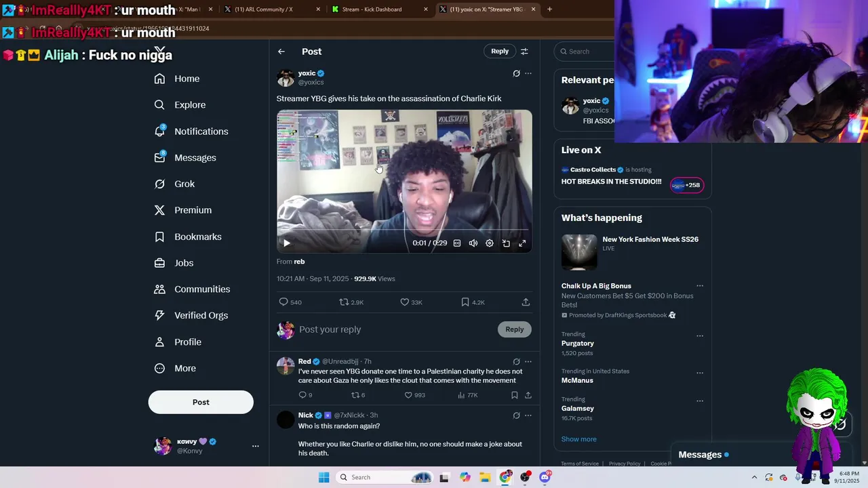
Task: Click Reply button beside reply box
Action: pyautogui.click(x=515, y=329)
